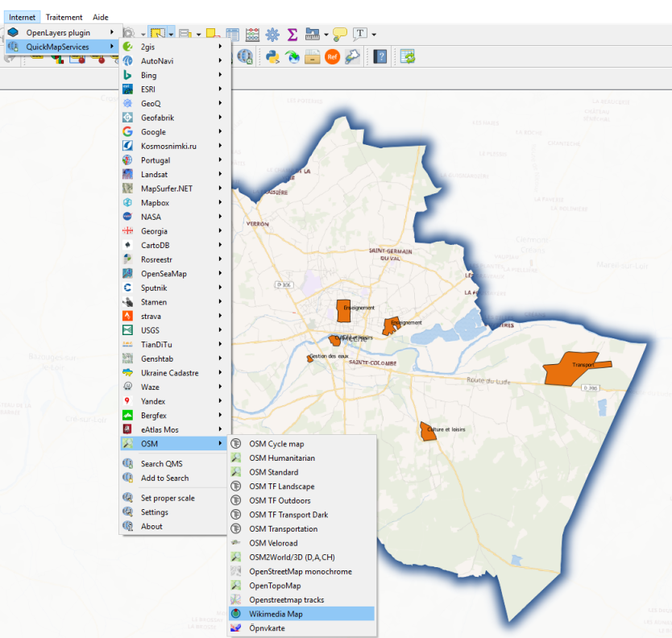Open the Internet menu

pyautogui.click(x=23, y=17)
